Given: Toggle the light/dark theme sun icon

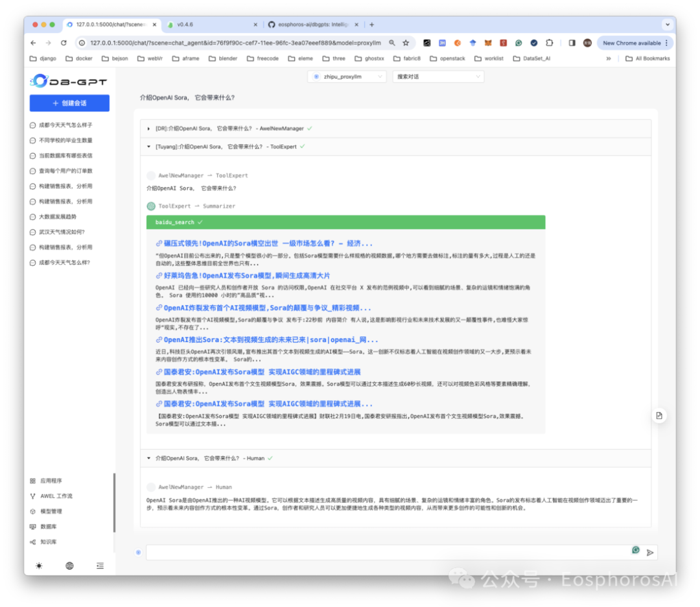Looking at the screenshot, I should point(39,566).
